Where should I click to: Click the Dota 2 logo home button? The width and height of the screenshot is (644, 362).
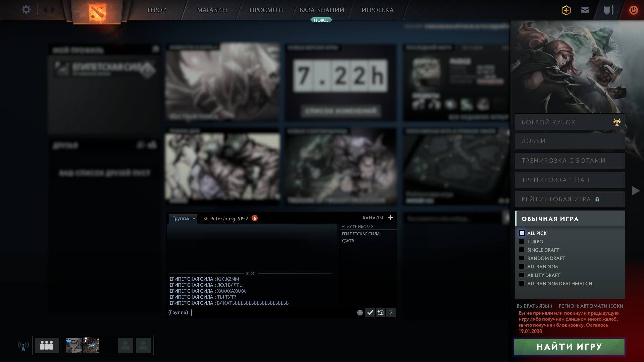point(97,12)
